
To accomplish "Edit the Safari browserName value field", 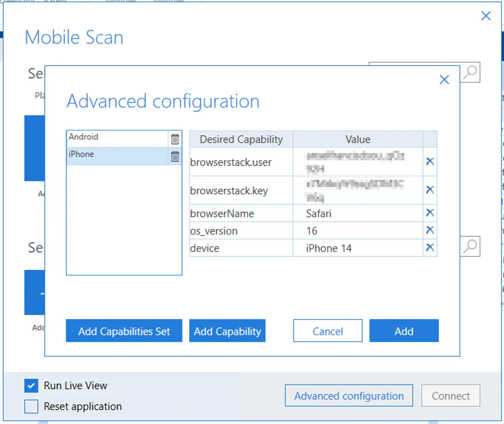I will [x=357, y=213].
